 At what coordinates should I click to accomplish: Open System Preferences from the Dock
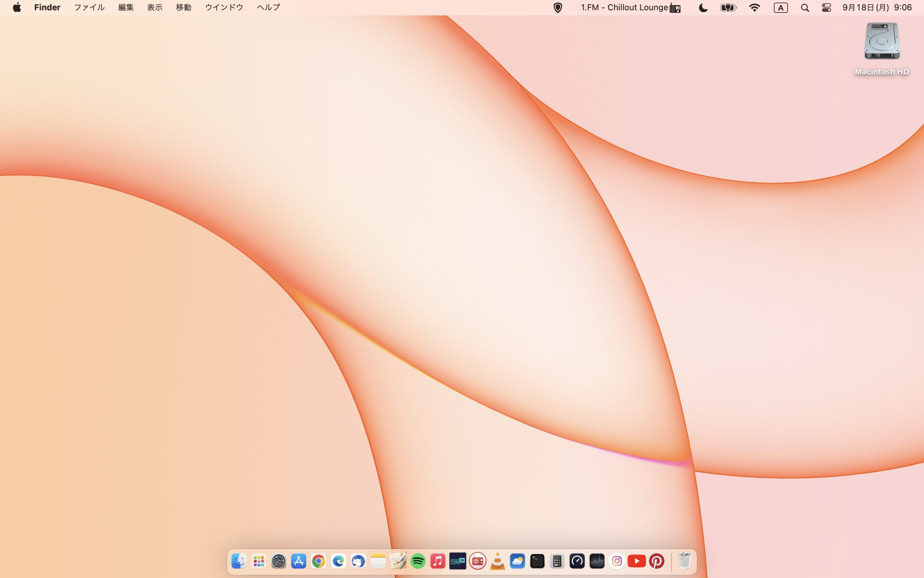(279, 561)
